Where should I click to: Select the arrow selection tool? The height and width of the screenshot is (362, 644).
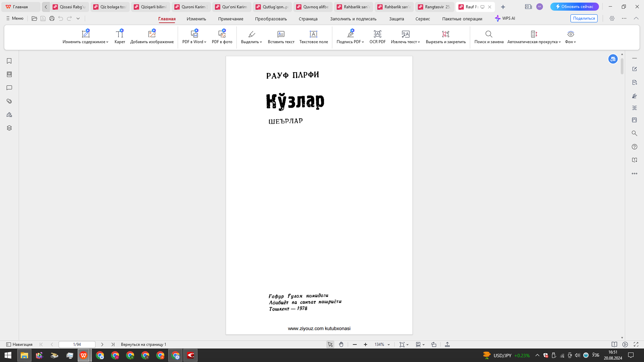(330, 345)
